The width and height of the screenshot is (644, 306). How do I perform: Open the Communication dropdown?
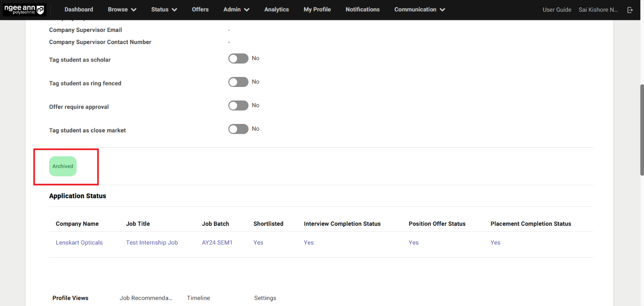point(419,9)
